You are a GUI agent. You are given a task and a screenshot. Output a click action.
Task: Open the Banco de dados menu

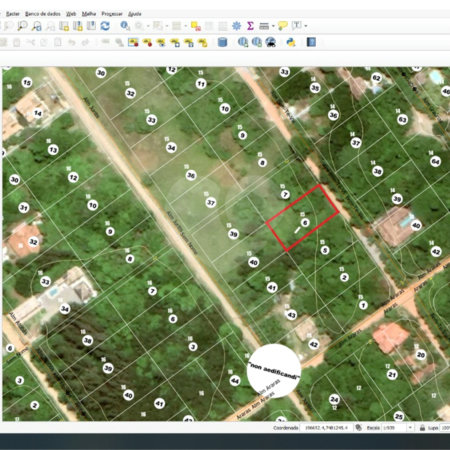pyautogui.click(x=43, y=14)
